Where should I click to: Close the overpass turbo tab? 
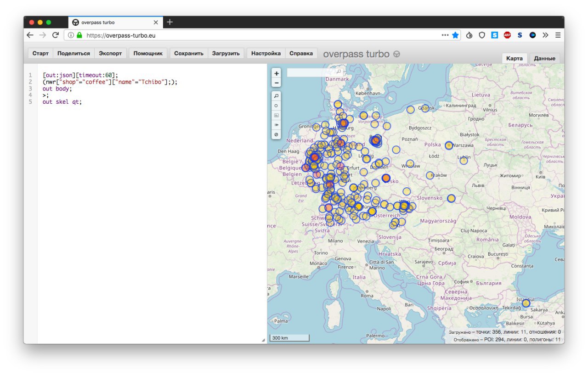click(x=156, y=22)
